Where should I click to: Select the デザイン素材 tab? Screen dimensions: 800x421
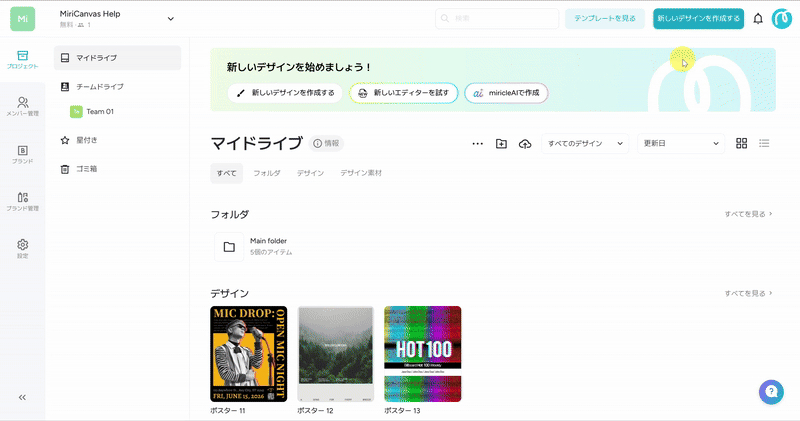click(x=361, y=173)
